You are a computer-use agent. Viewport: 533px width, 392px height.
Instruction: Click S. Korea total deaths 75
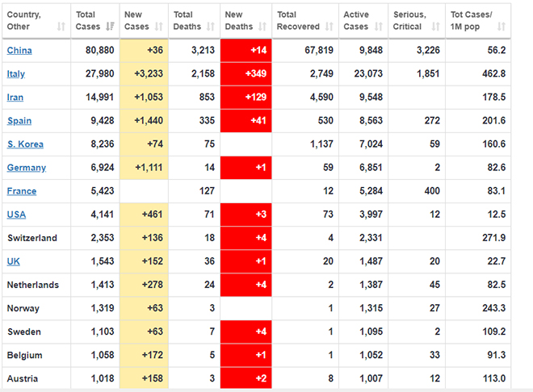pos(209,144)
